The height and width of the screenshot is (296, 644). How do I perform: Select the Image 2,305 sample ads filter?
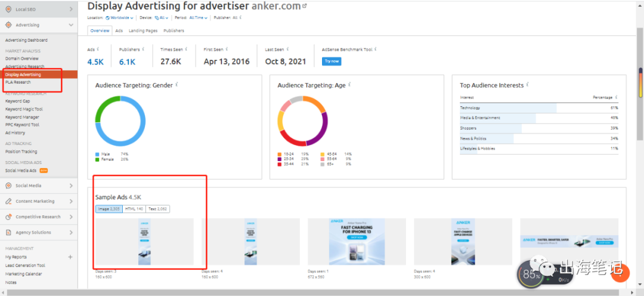(x=109, y=209)
